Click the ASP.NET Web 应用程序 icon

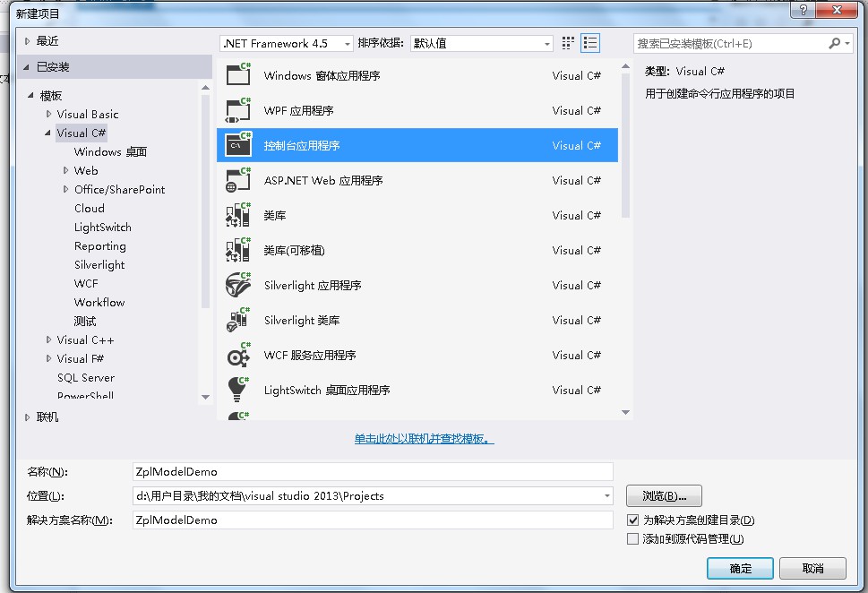238,180
